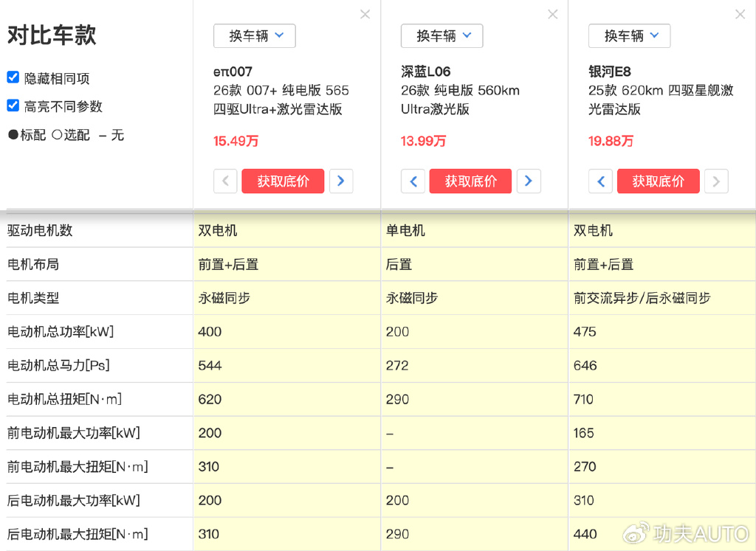The width and height of the screenshot is (756, 551).
Task: Click the left arrow under eπ007 price
Action: [x=225, y=181]
